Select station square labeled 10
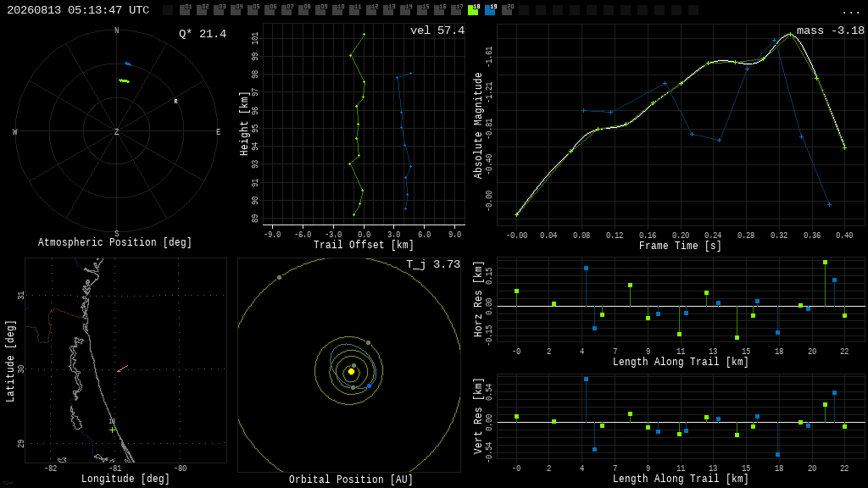 (337, 10)
